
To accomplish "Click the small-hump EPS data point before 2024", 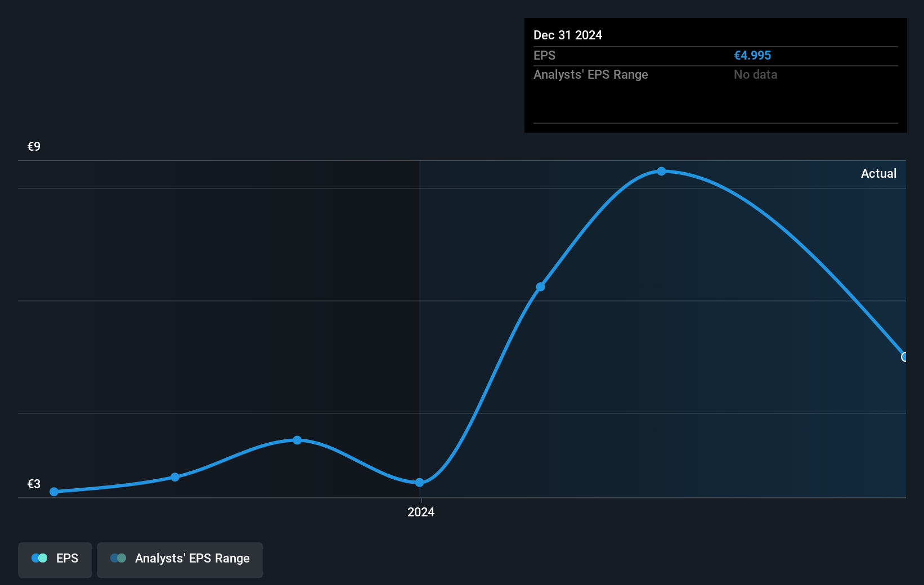I will (x=297, y=440).
